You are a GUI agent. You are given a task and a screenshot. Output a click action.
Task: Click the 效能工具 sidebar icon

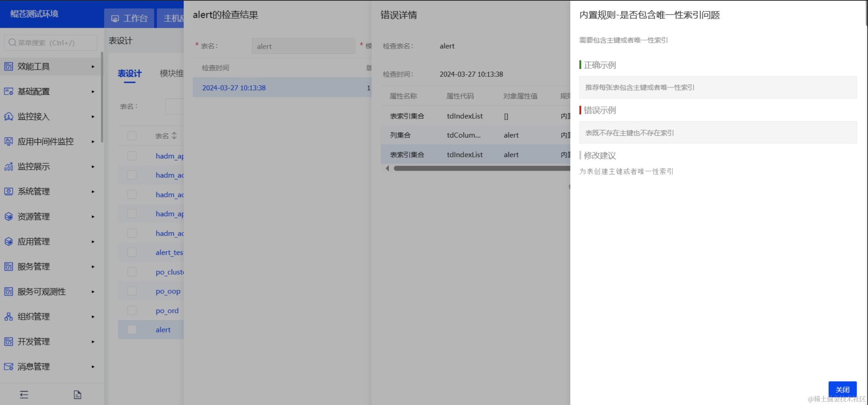point(8,66)
